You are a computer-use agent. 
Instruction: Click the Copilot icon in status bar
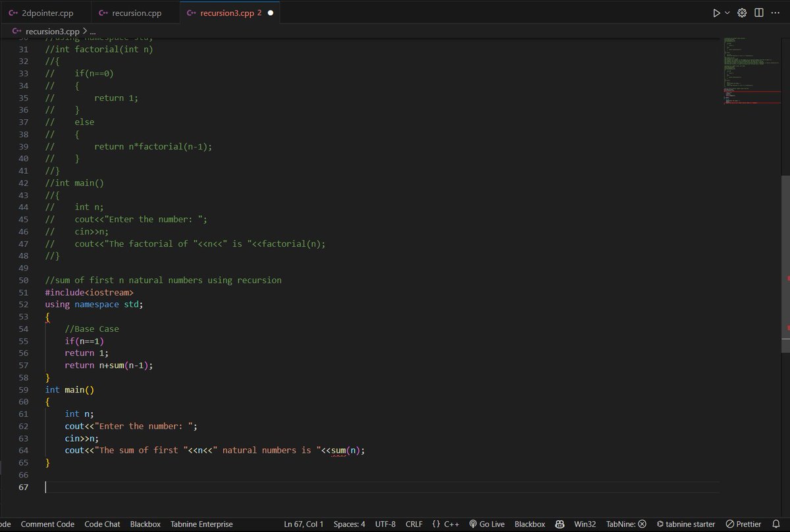560,524
